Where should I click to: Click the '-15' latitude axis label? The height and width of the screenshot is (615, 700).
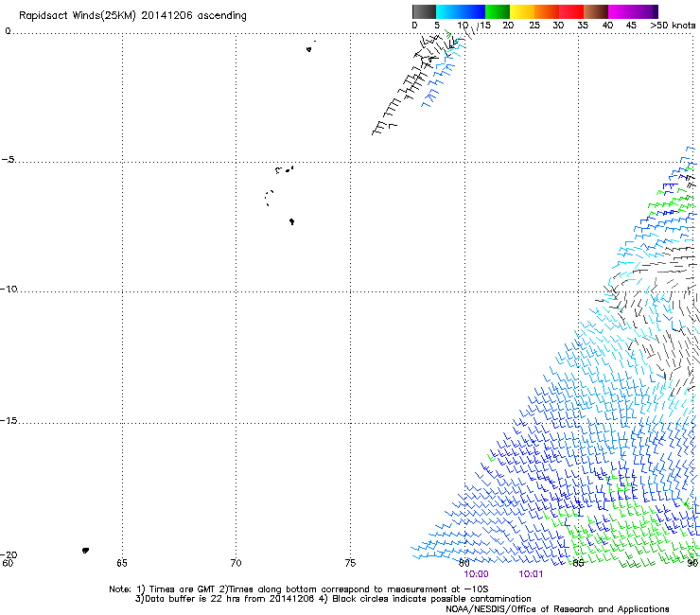(9, 421)
